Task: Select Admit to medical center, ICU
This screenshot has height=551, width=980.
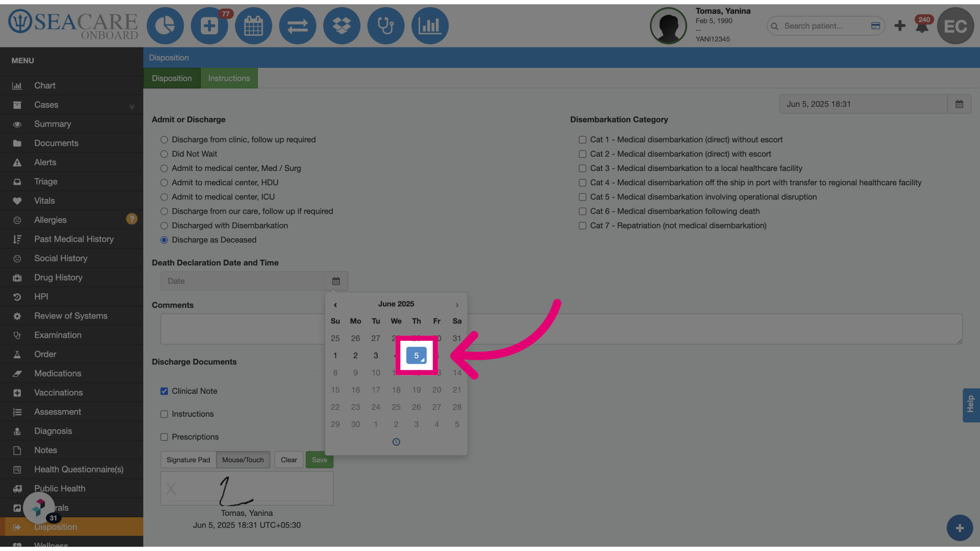Action: (x=164, y=197)
